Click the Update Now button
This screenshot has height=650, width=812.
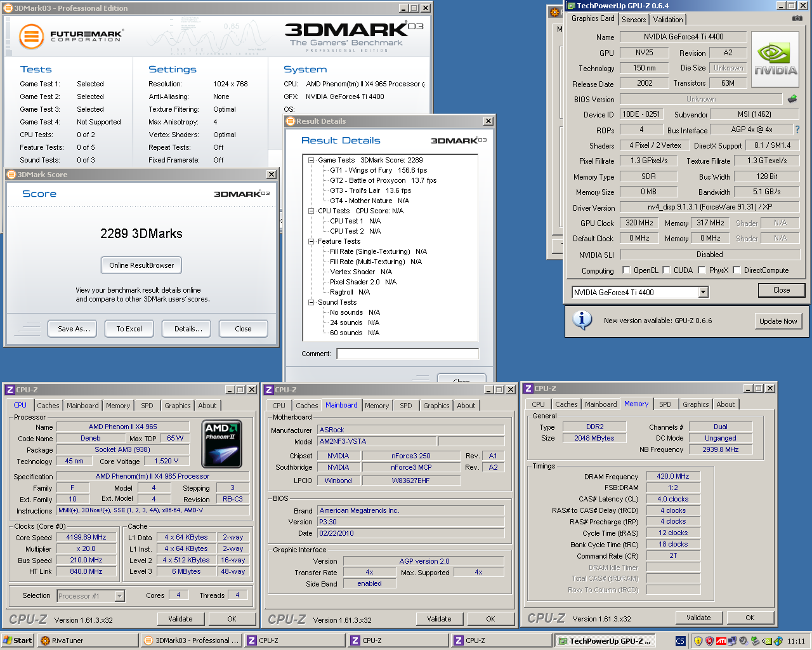point(778,321)
